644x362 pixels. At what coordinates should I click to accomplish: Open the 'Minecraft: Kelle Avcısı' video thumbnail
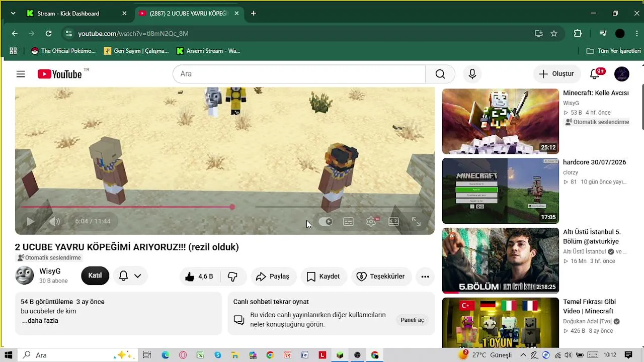click(501, 121)
